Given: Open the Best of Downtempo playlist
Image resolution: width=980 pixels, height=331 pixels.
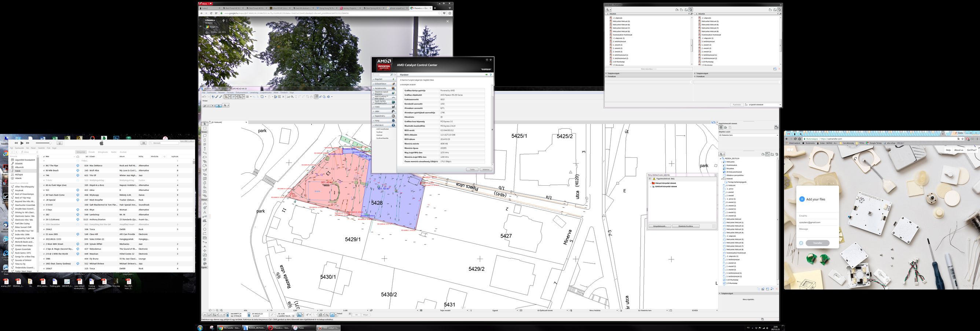Looking at the screenshot, I should (24, 194).
